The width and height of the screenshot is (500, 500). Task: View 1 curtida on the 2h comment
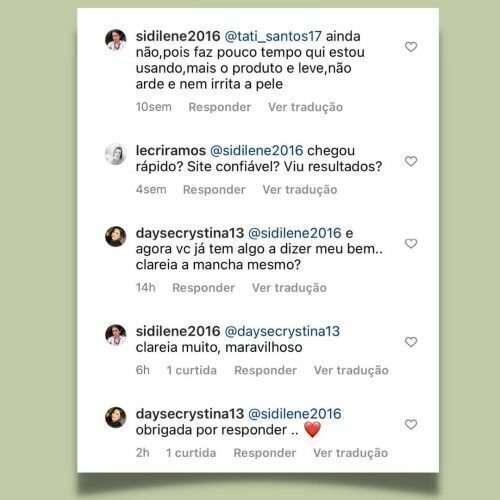[x=191, y=453]
